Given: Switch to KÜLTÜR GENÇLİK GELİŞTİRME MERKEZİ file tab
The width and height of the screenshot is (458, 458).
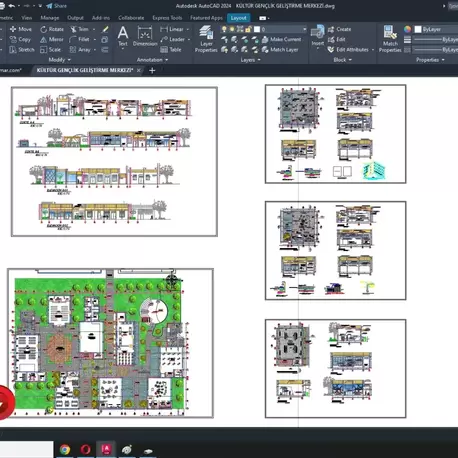Looking at the screenshot, I should [x=85, y=70].
